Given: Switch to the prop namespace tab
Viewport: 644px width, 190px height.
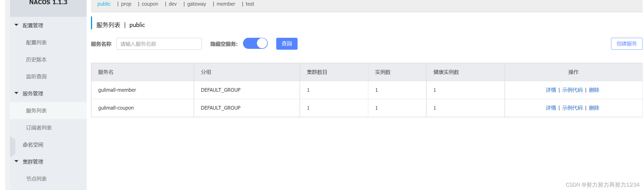Looking at the screenshot, I should 126,4.
